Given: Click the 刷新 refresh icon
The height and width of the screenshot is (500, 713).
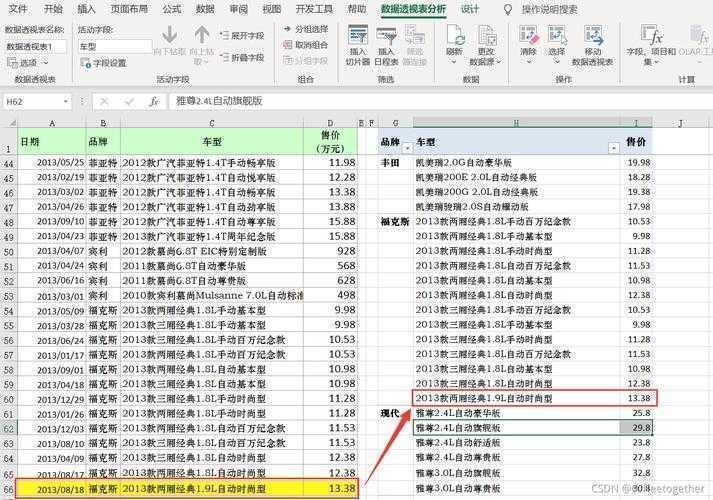Looking at the screenshot, I should (454, 35).
